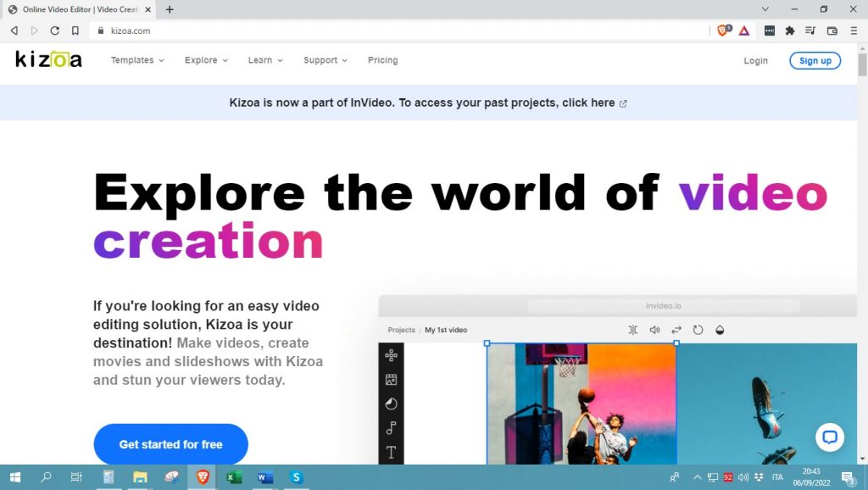Bookmark the page with the star icon
This screenshot has width=868, height=490.
click(77, 29)
